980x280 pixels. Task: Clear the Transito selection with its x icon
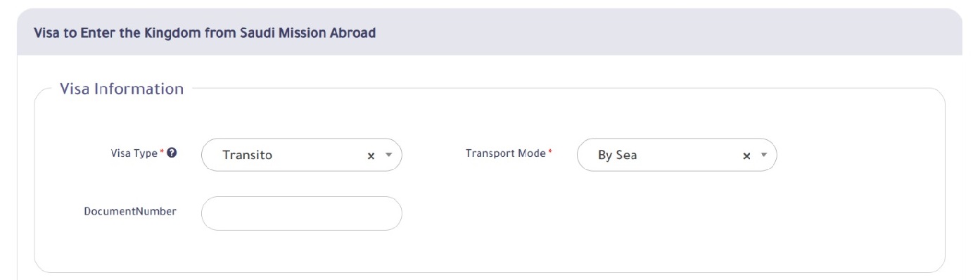tap(371, 156)
